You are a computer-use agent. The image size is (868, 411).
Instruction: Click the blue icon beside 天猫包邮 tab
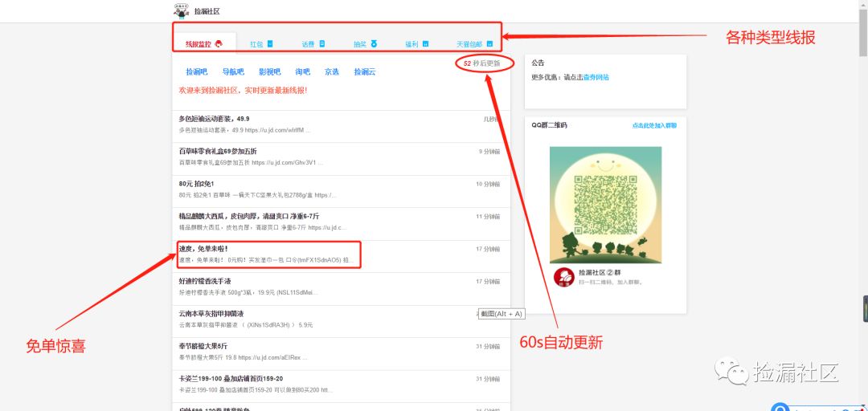489,43
